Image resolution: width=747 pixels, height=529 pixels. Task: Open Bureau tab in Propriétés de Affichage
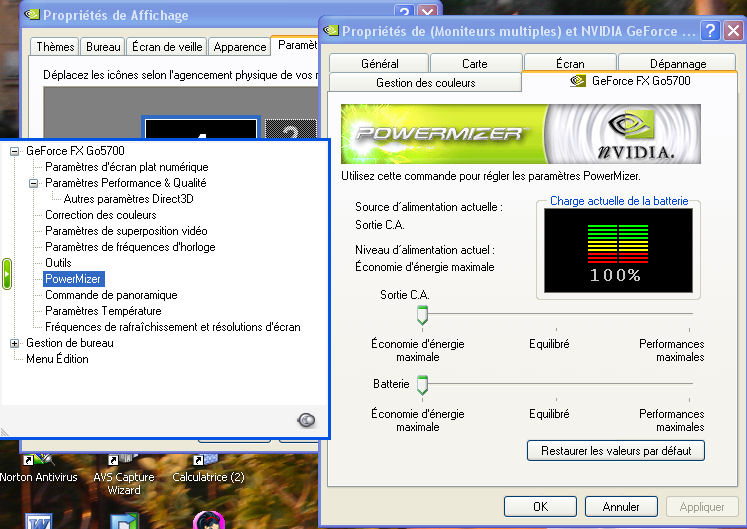pos(103,47)
